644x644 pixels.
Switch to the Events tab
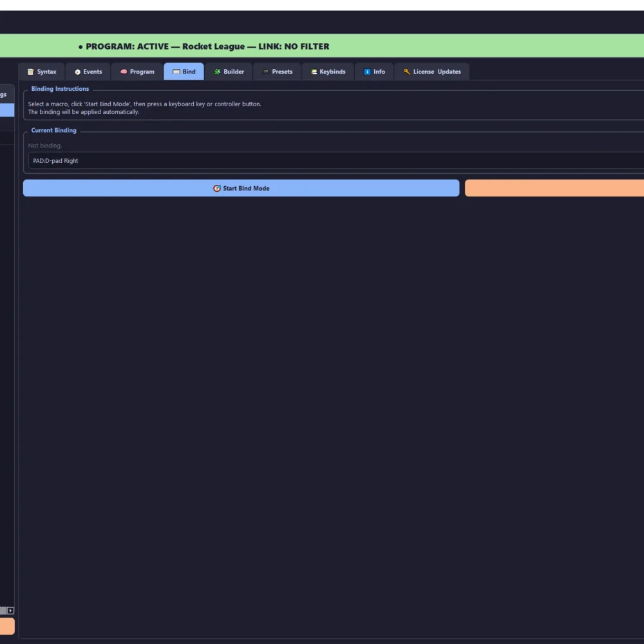pyautogui.click(x=88, y=71)
